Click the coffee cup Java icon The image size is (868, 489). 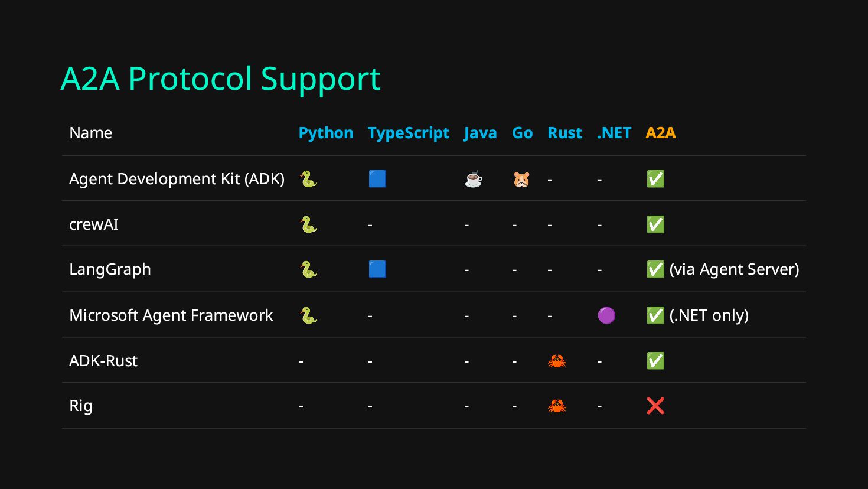[474, 179]
